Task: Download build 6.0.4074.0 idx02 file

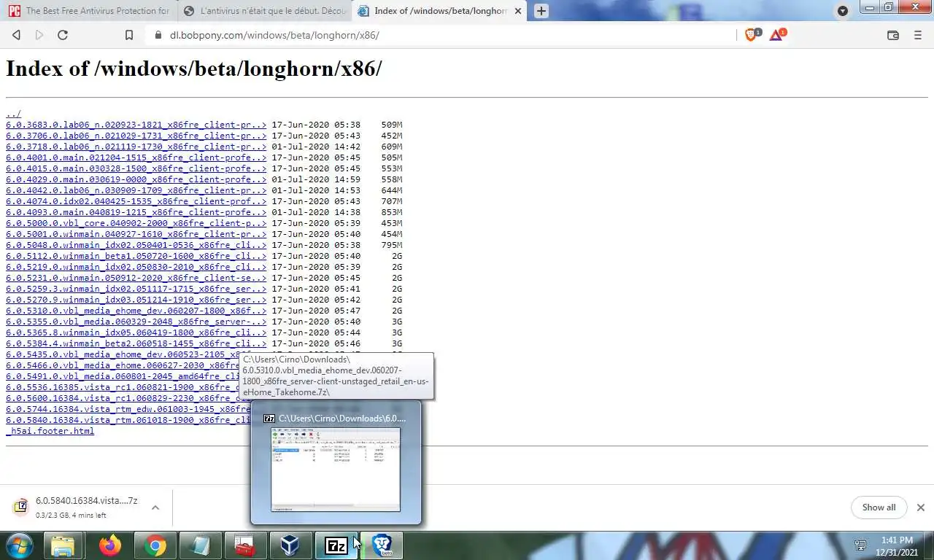Action: click(x=136, y=201)
